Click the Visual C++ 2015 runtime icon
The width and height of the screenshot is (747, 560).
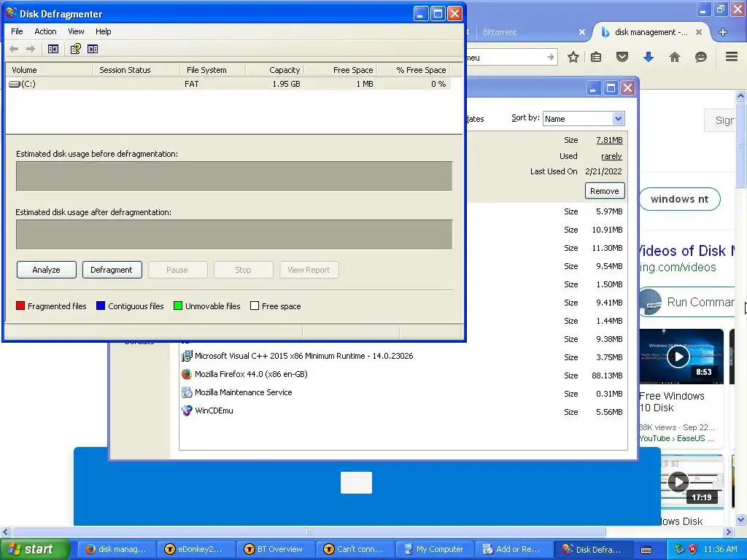(x=186, y=356)
